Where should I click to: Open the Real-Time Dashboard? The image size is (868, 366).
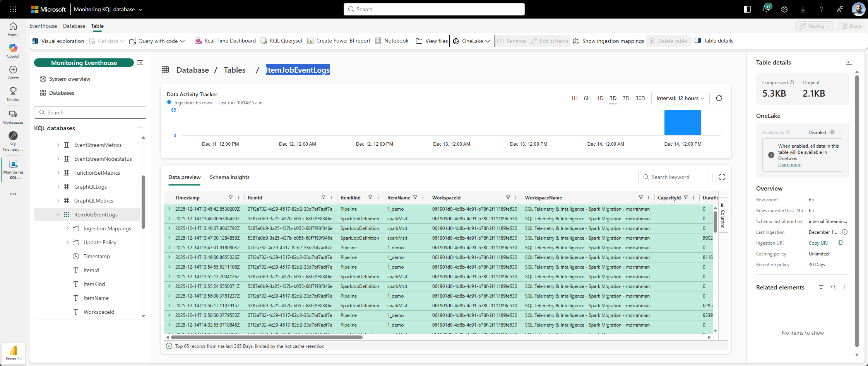click(226, 41)
